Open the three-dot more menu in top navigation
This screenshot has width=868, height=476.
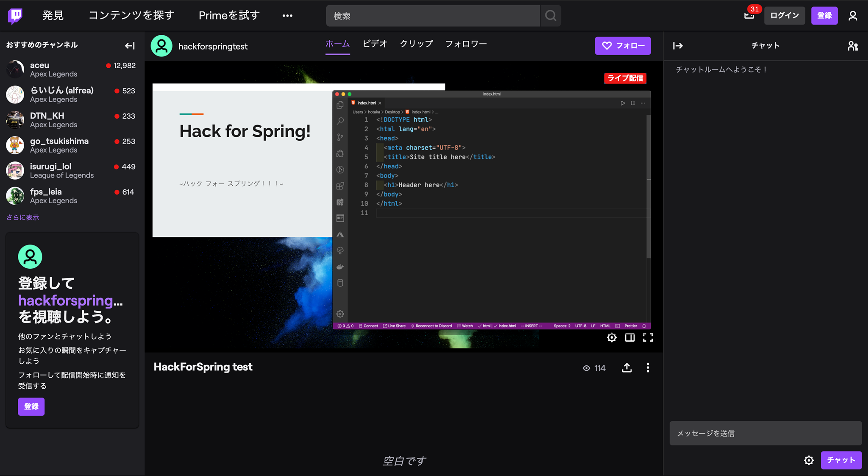(287, 16)
